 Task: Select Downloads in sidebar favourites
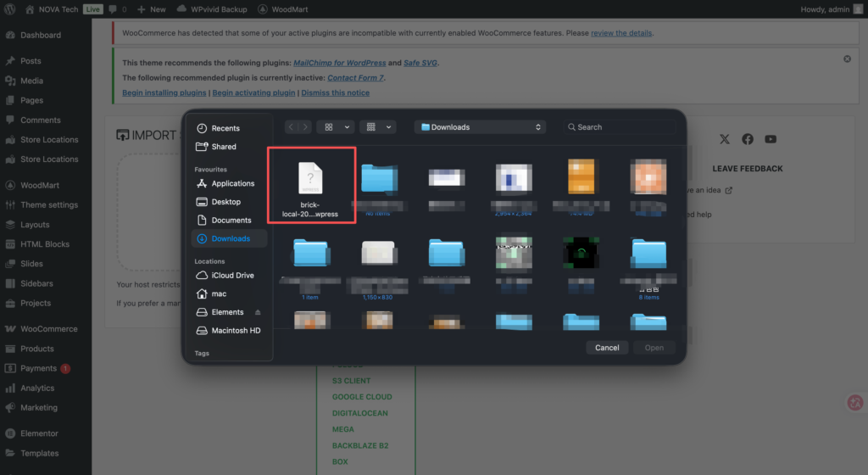pyautogui.click(x=229, y=238)
